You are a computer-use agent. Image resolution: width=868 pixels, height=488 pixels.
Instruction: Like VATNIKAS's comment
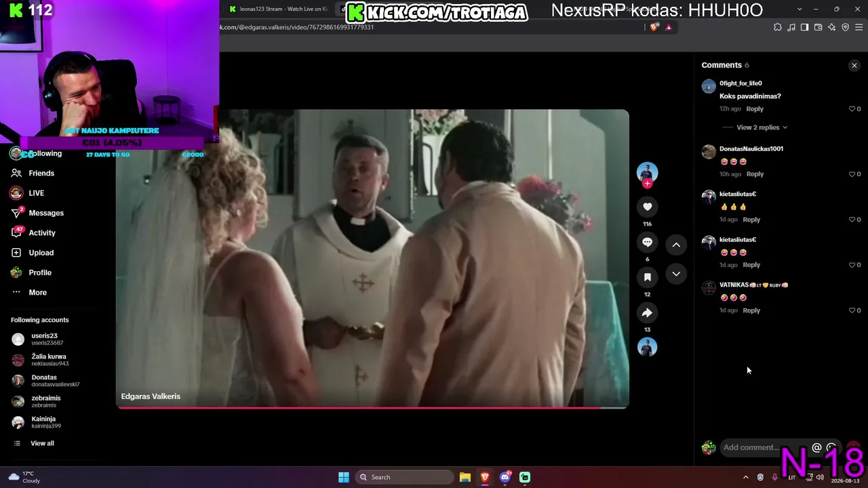[x=852, y=310]
